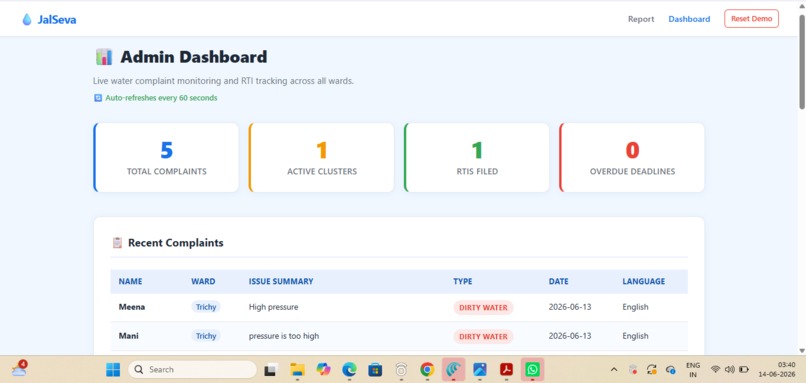
Task: Open the weather widget on the taskbar
Action: click(x=20, y=368)
